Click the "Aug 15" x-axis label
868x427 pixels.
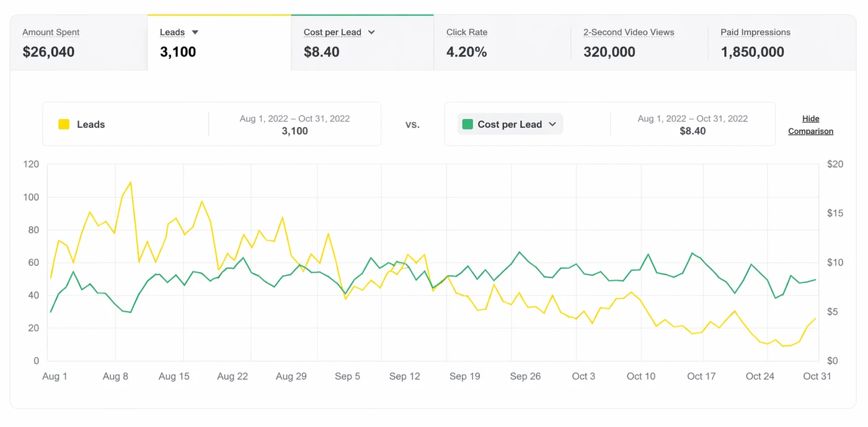coord(174,376)
